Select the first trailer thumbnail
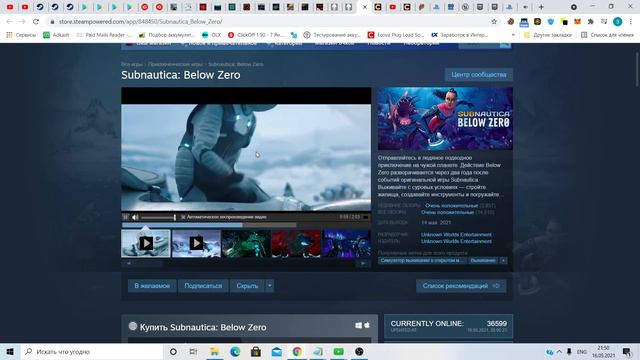This screenshot has width=640, height=360. pos(146,243)
